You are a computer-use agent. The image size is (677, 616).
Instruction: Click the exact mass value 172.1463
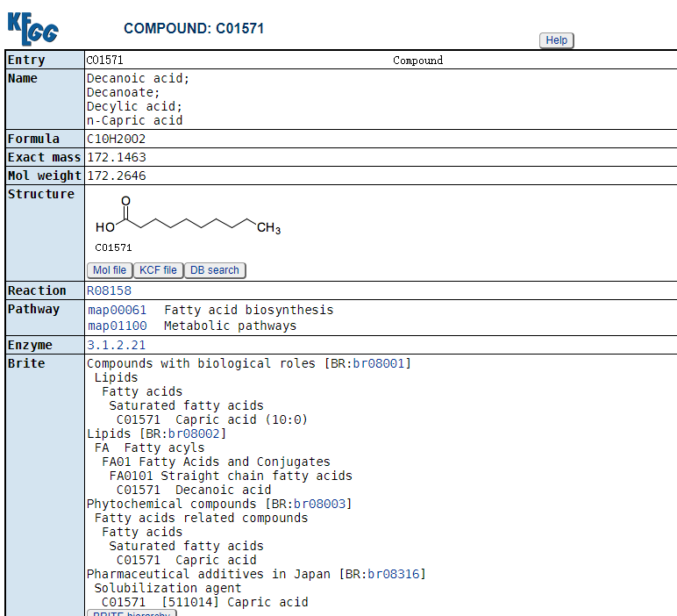[x=116, y=157]
